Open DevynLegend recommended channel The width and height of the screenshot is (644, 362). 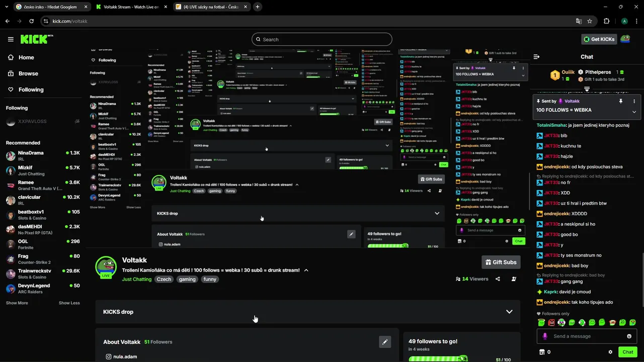43,289
